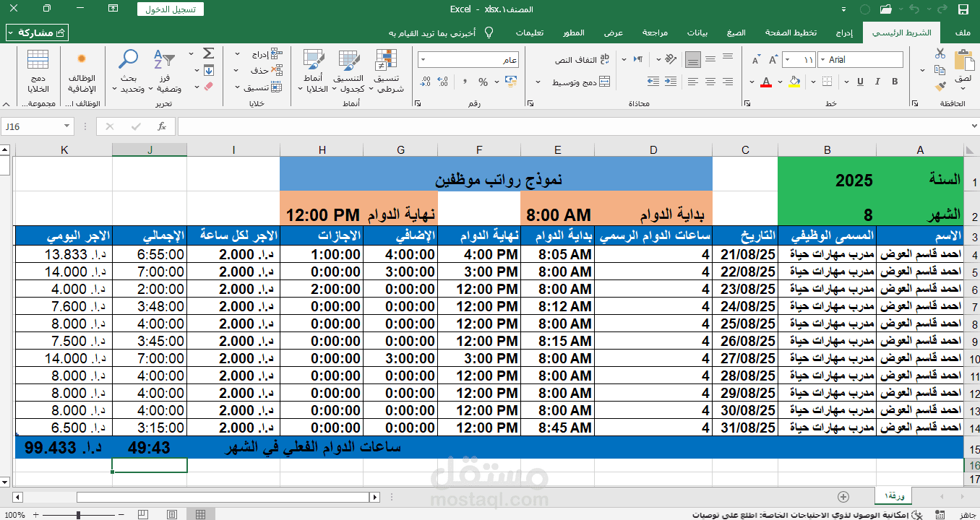Open the Insert (إدراج) ribbon tab
The width and height of the screenshot is (980, 520).
coord(844,33)
